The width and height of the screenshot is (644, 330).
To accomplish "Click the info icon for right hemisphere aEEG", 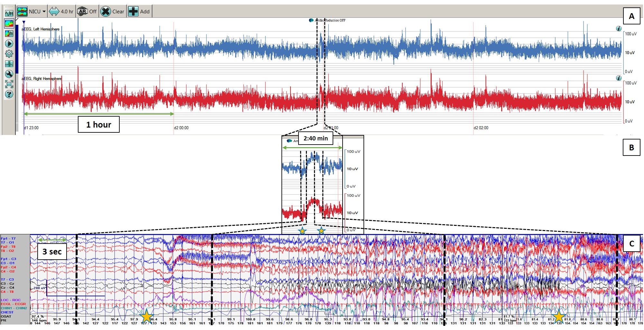I will click(619, 78).
